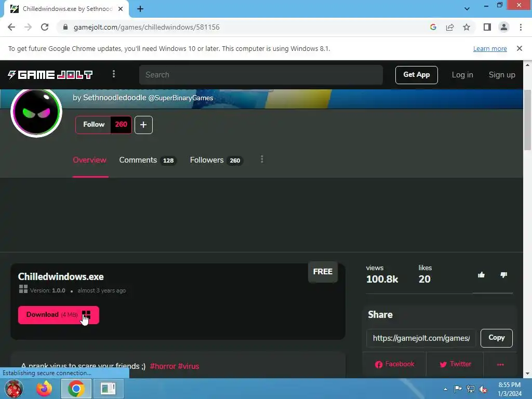Share this page via the address bar icon

pos(450,27)
